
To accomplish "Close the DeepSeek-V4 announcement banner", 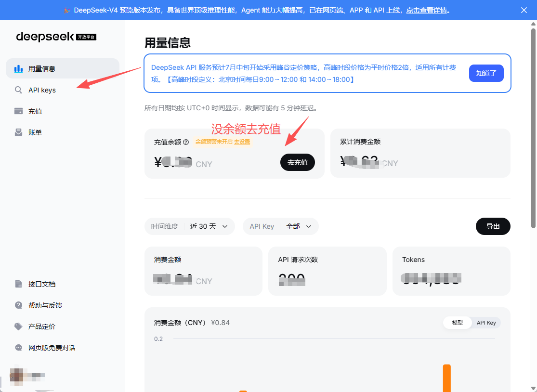I will 524,10.
